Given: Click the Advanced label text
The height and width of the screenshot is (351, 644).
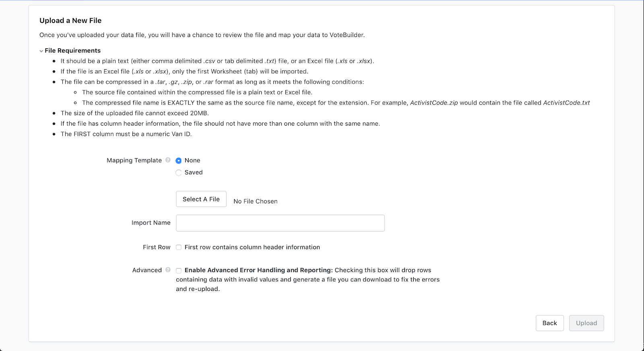Looking at the screenshot, I should (x=147, y=270).
